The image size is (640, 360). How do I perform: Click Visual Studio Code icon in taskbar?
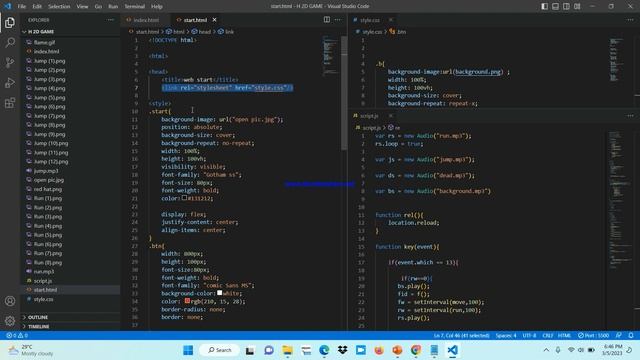(x=452, y=350)
